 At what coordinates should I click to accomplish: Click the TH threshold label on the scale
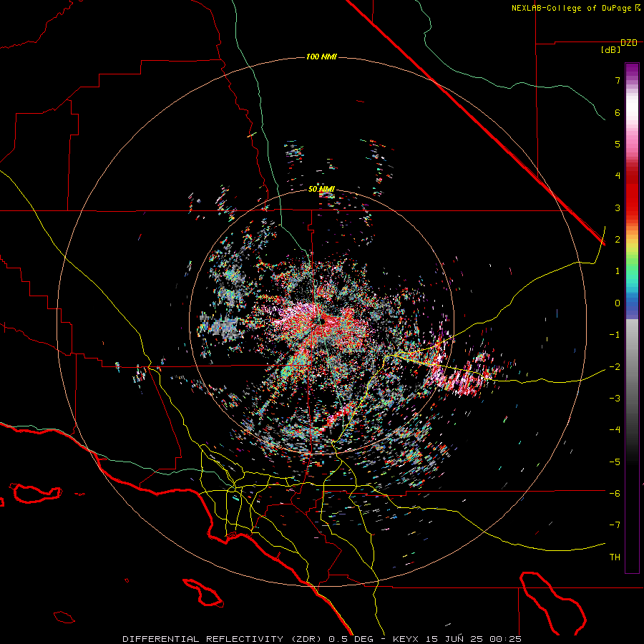click(615, 557)
